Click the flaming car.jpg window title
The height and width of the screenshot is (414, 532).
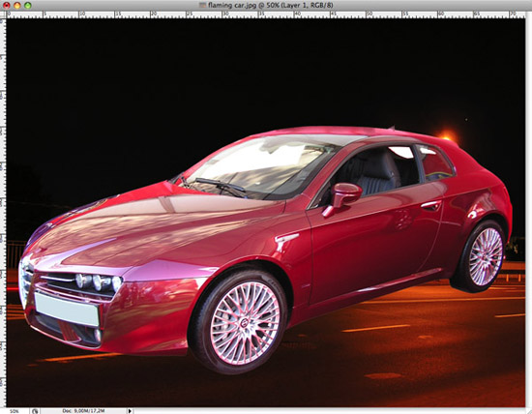coord(271,5)
